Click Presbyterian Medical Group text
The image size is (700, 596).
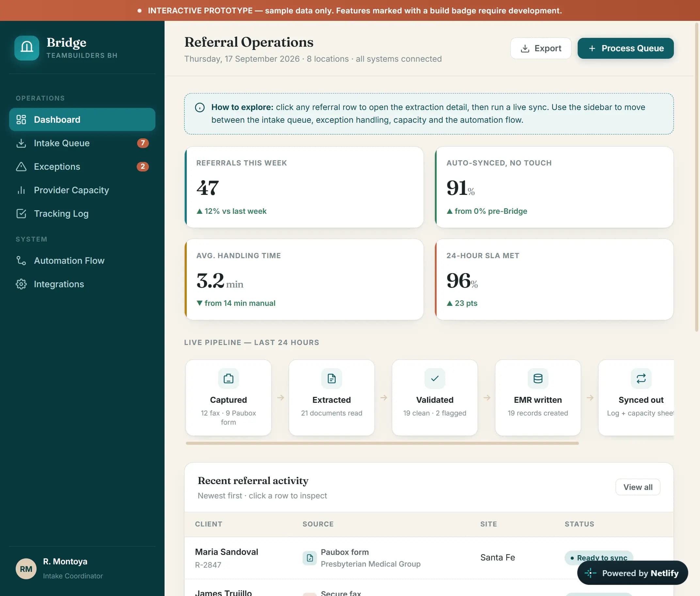[x=370, y=564]
